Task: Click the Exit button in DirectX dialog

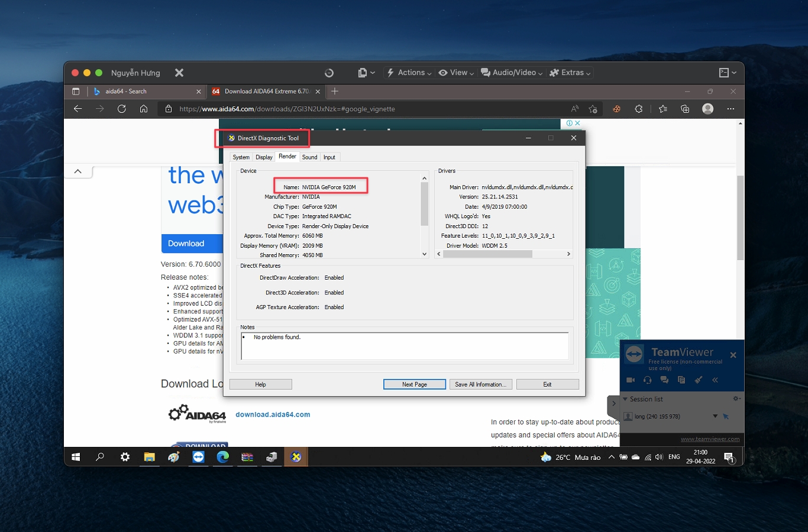Action: coord(548,384)
